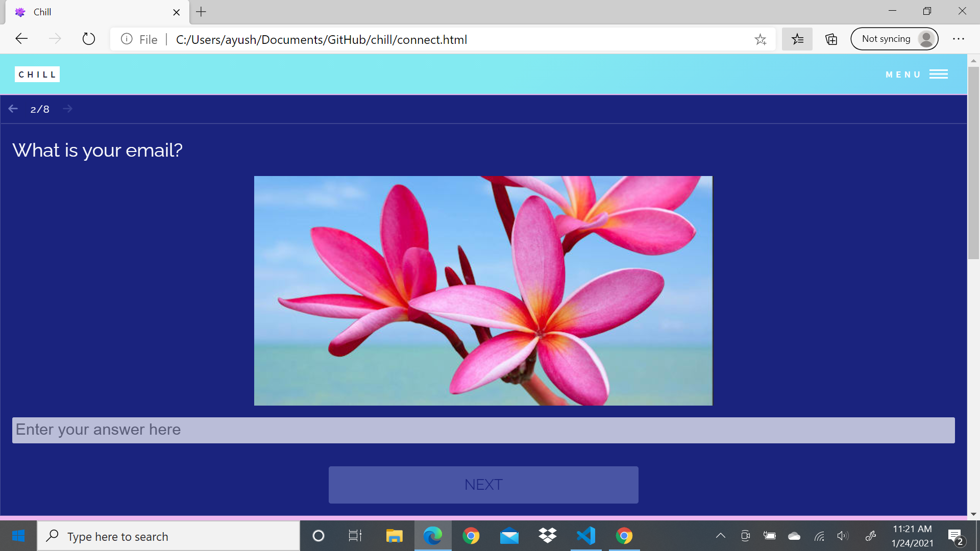Click the CHILL logo
Image resolution: width=980 pixels, height=551 pixels.
pos(37,74)
